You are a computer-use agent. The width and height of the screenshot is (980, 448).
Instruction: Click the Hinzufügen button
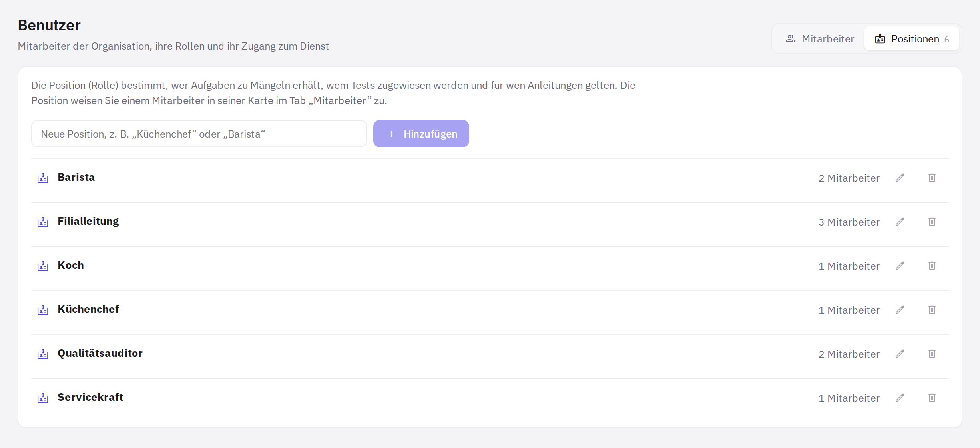click(421, 134)
